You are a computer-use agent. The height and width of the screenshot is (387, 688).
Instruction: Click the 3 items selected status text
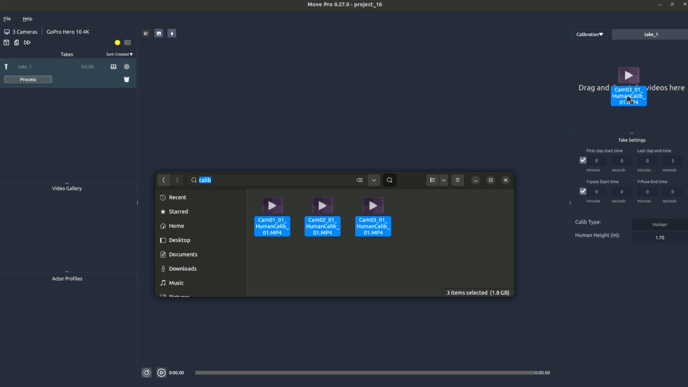click(x=478, y=293)
